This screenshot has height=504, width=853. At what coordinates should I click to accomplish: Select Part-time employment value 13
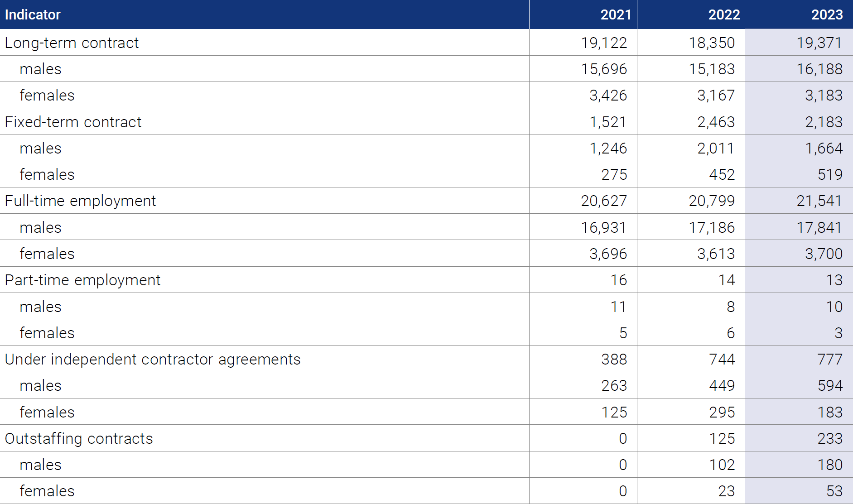tap(834, 280)
